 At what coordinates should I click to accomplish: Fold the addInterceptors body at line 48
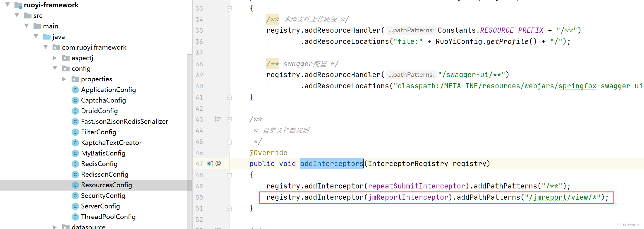[229, 175]
